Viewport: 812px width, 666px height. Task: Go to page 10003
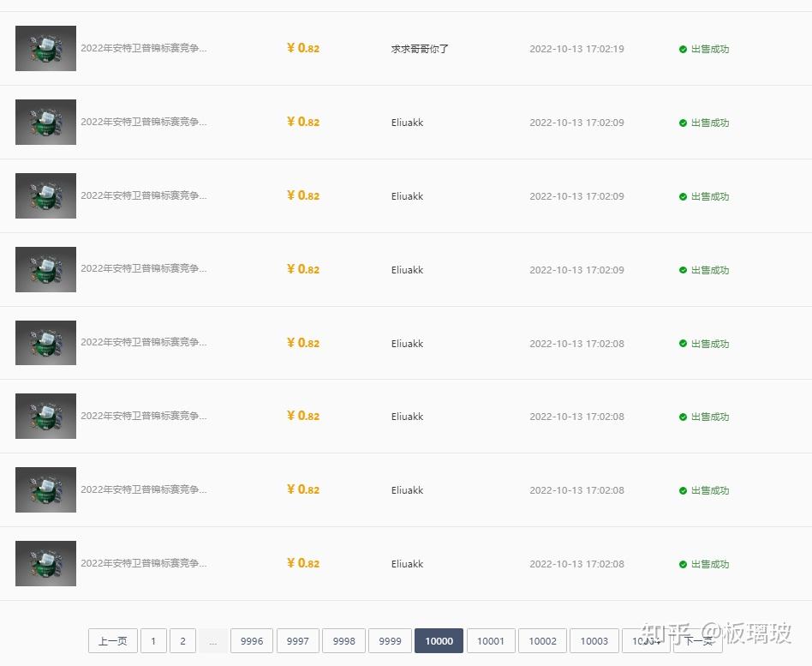pos(594,640)
